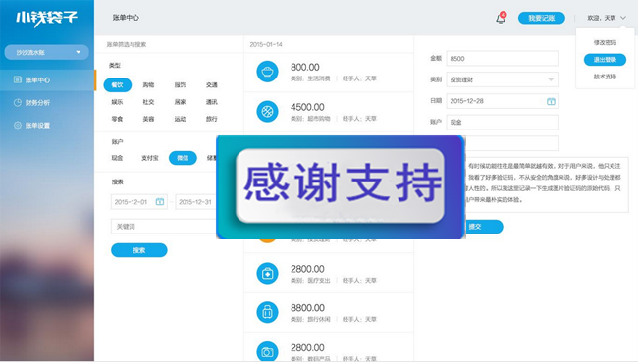
Task: Select the 现金 account filter
Action: coord(117,158)
